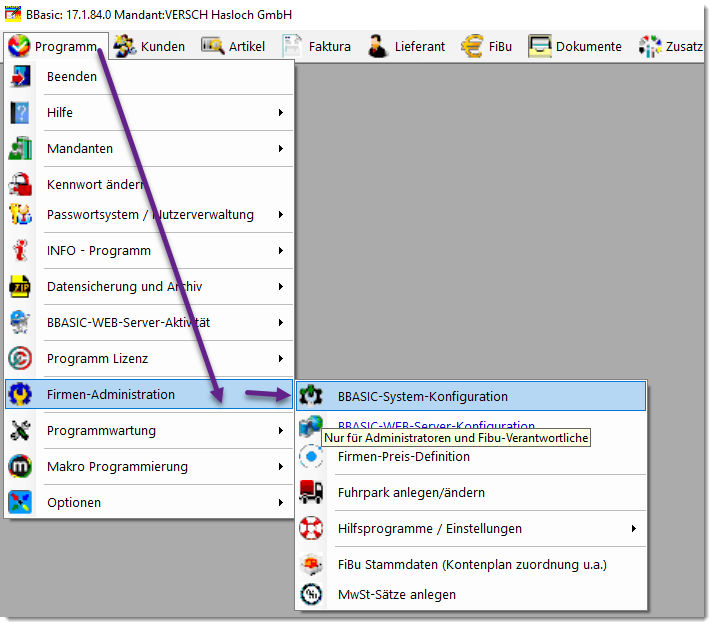The image size is (714, 627).
Task: Open the Programm menu
Action: (56, 46)
